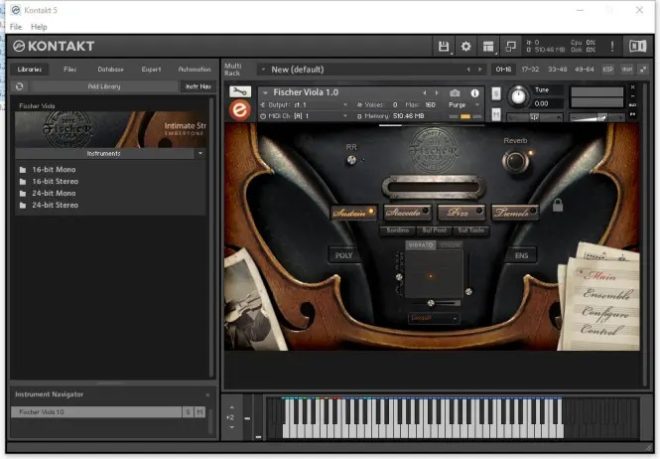Open the dropdown below vibrato pad
The image size is (660, 459).
click(433, 318)
